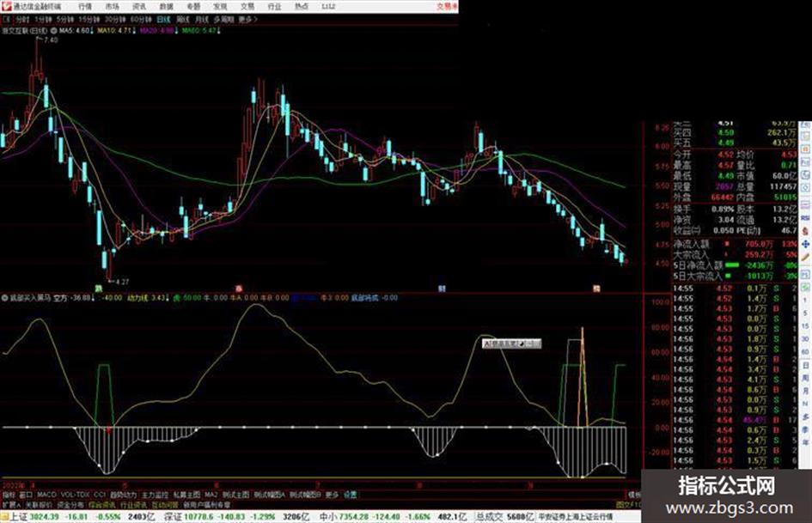Expand 更多 indicators in the bottom tab bar

(332, 495)
